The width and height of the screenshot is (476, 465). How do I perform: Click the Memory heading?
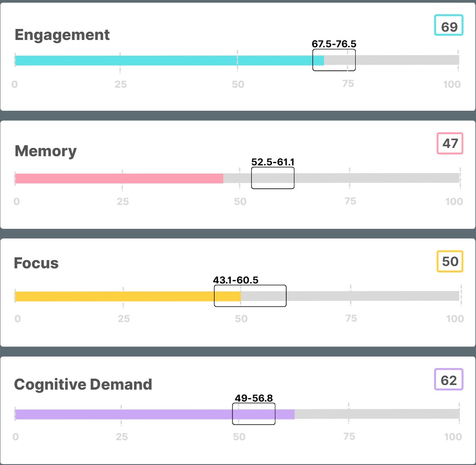(x=45, y=151)
